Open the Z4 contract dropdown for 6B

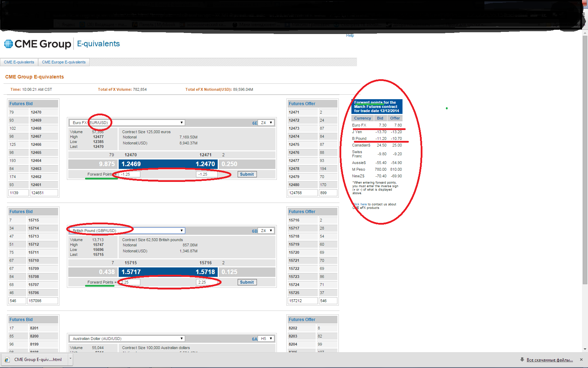(266, 231)
